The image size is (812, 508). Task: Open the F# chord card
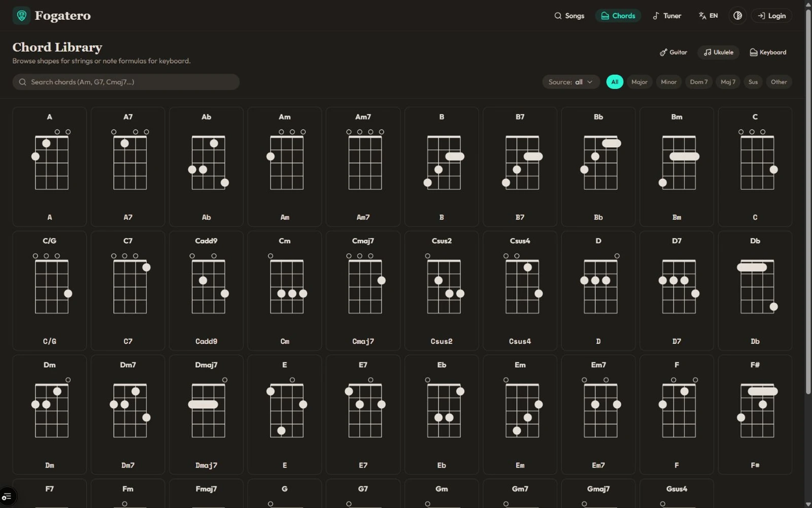tap(755, 415)
